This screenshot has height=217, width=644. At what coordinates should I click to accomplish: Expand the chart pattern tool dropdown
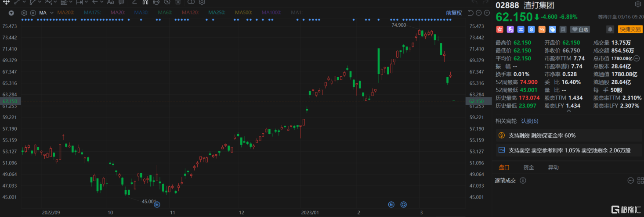pos(71,2)
